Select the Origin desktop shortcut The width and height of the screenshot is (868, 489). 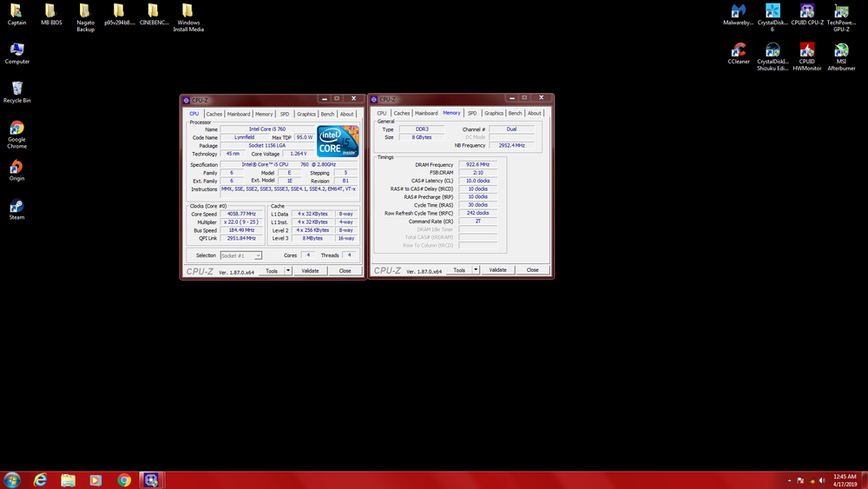click(16, 170)
